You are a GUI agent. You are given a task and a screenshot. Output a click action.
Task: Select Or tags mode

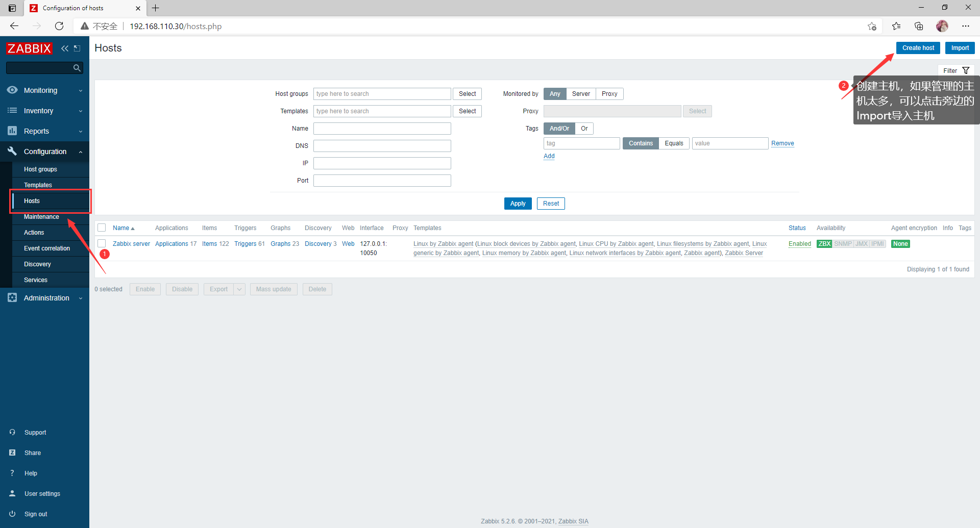(584, 129)
